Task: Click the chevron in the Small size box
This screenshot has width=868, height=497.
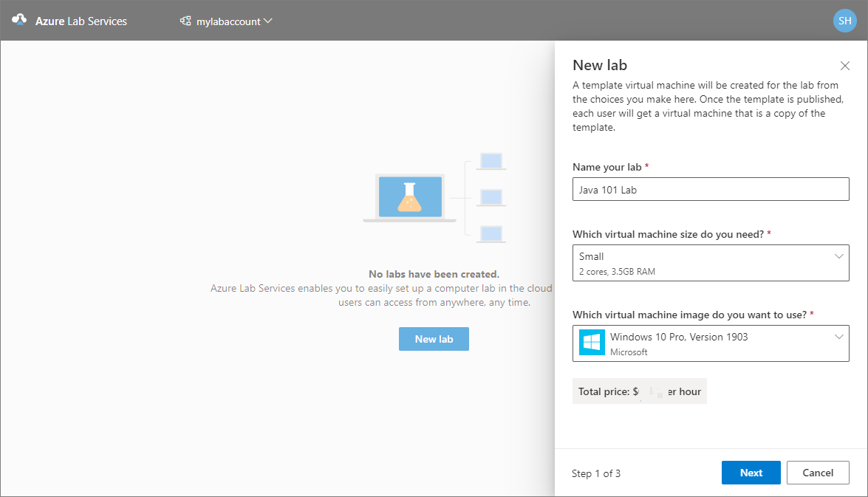Action: tap(838, 256)
